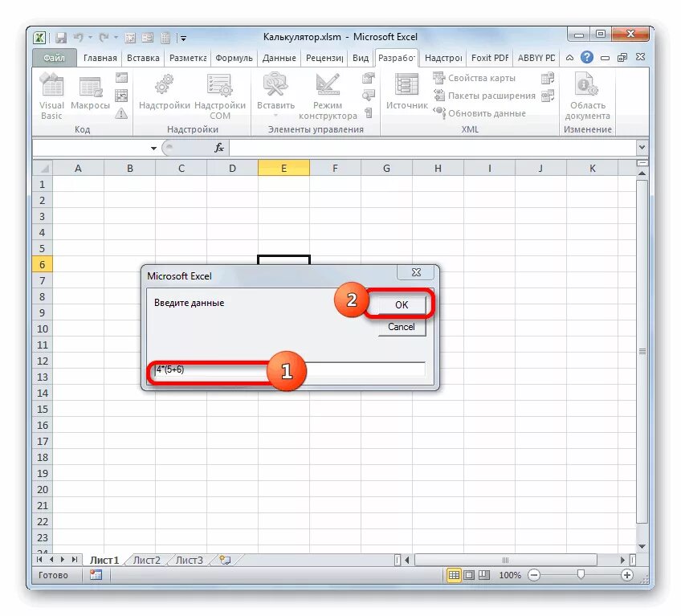681x616 pixels.
Task: Click the Undo arrow in quick access toolbar
Action: pos(79,38)
